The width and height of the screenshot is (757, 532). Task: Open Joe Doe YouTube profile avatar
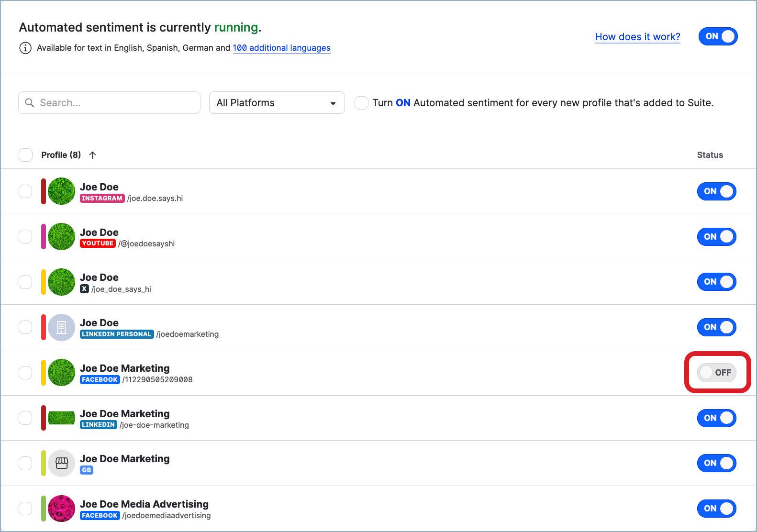point(62,237)
